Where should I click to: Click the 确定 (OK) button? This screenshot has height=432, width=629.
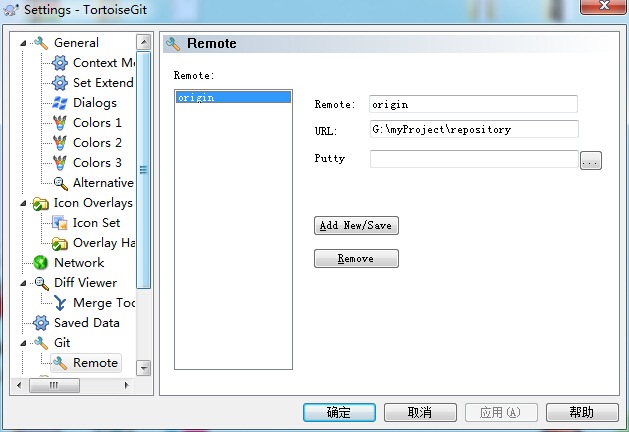(339, 412)
